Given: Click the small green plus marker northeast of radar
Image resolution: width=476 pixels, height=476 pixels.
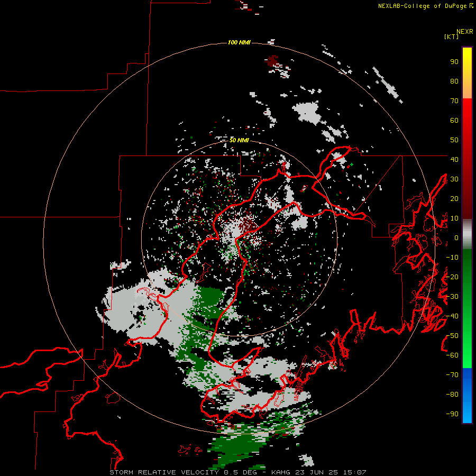Looking at the screenshot, I should click(x=352, y=164).
